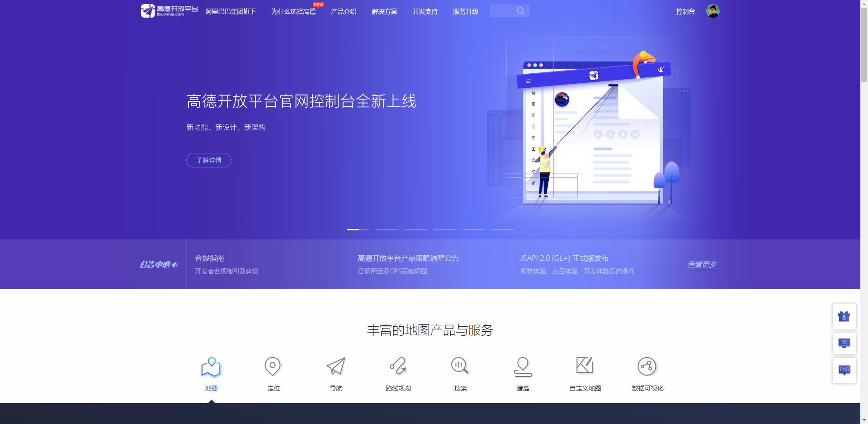Select the 服务升级 menu item
Screen dimensions: 868x424
465,11
